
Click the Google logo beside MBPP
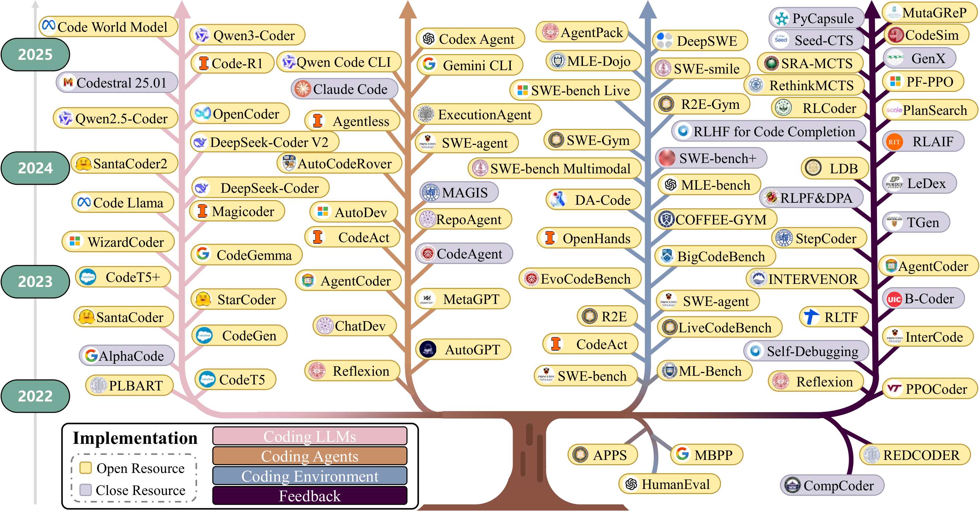pos(682,454)
